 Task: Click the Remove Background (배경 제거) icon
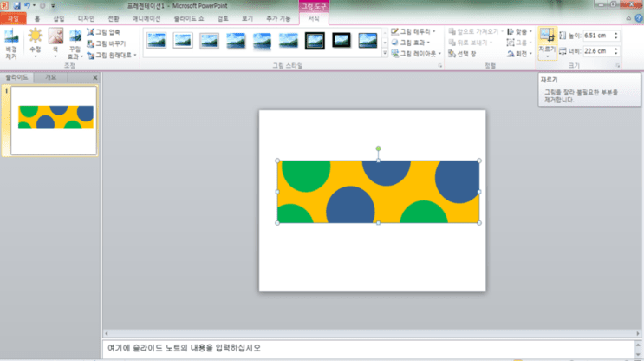click(x=11, y=44)
